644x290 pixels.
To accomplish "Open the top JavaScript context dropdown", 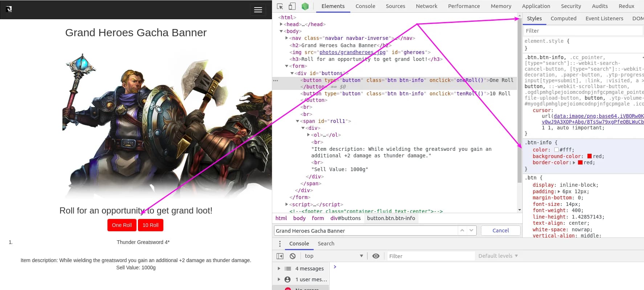I will click(x=333, y=256).
